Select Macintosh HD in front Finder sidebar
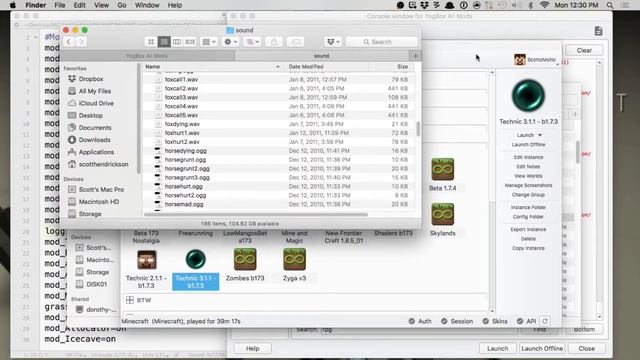640x360 pixels. tap(98, 202)
